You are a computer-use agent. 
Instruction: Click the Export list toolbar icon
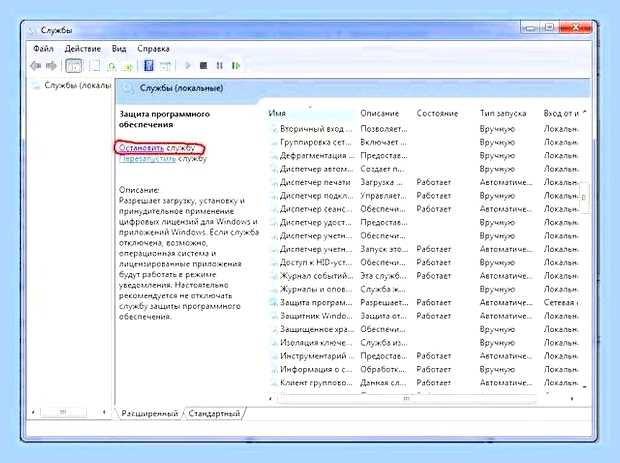(127, 66)
